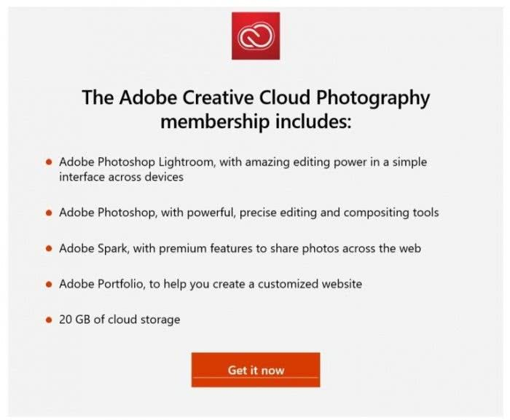Select the Adobe Photoshop compositing tools item
The width and height of the screenshot is (510, 420).
coord(248,213)
